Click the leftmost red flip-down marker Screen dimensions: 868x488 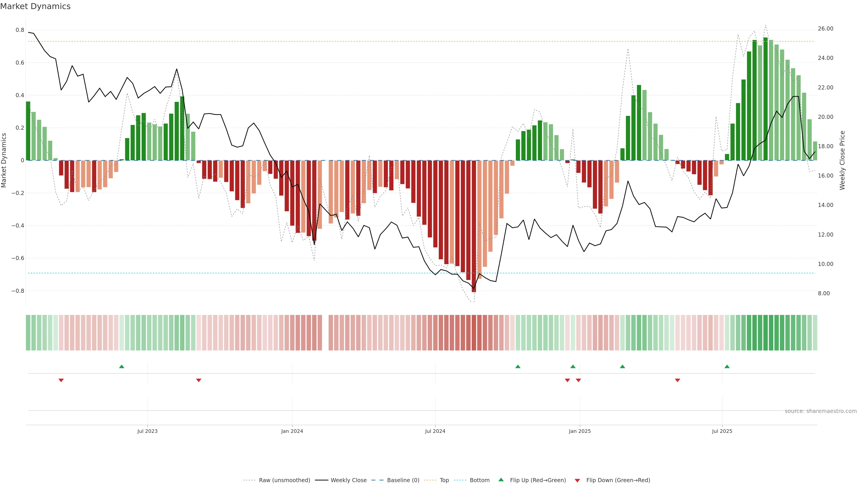pos(61,380)
